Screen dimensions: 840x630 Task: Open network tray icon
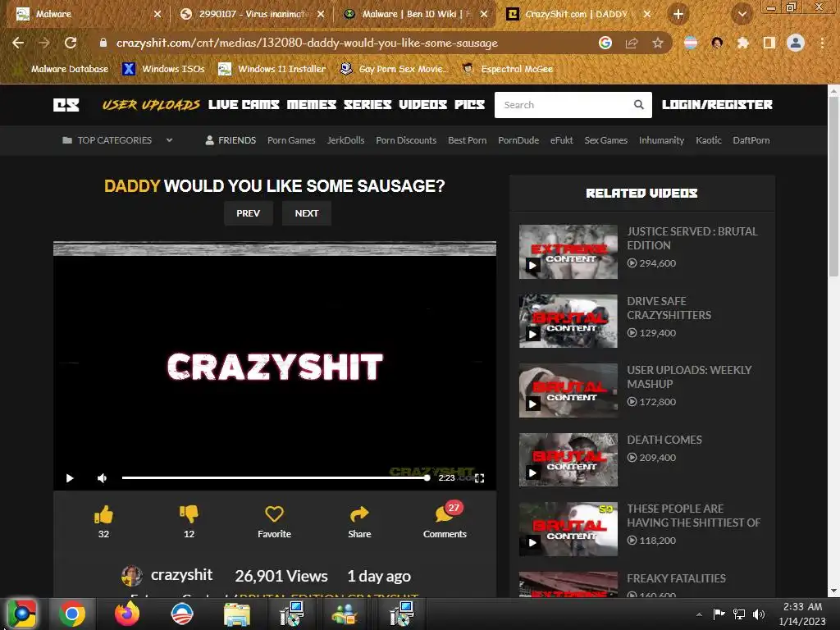(739, 614)
